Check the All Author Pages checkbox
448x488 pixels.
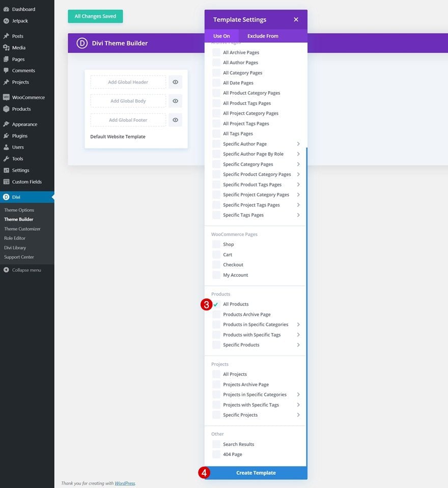[216, 63]
